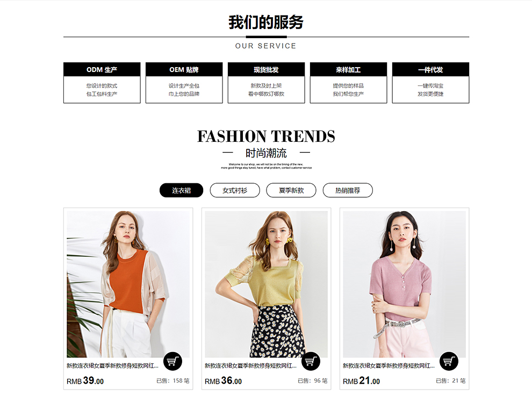The height and width of the screenshot is (395, 532).
Task: Select the 现货批发 service card
Action: (267, 83)
